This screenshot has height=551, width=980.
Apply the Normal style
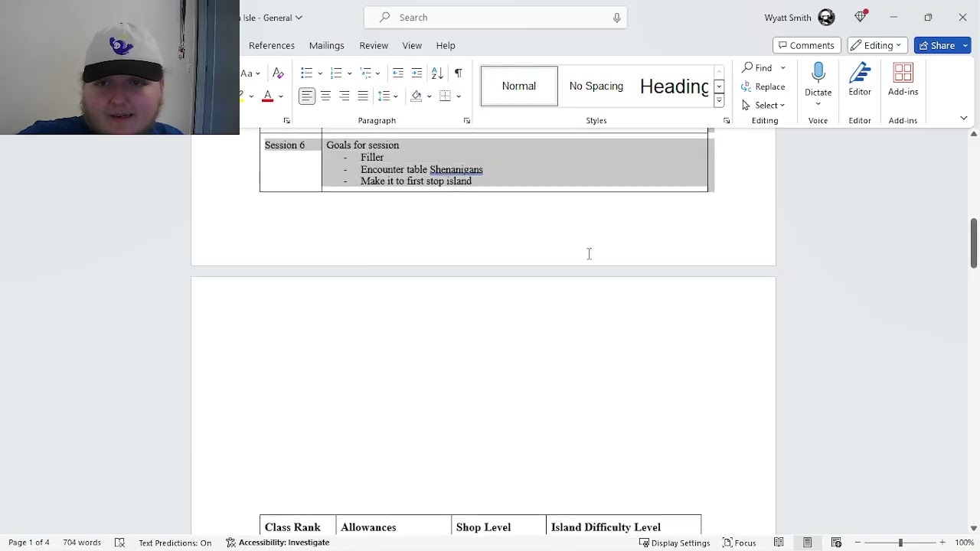coord(519,86)
